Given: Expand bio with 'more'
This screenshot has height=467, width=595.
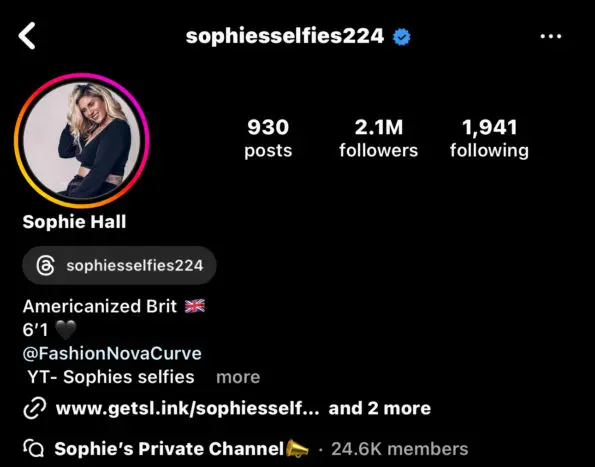Looking at the screenshot, I should click(x=238, y=377).
